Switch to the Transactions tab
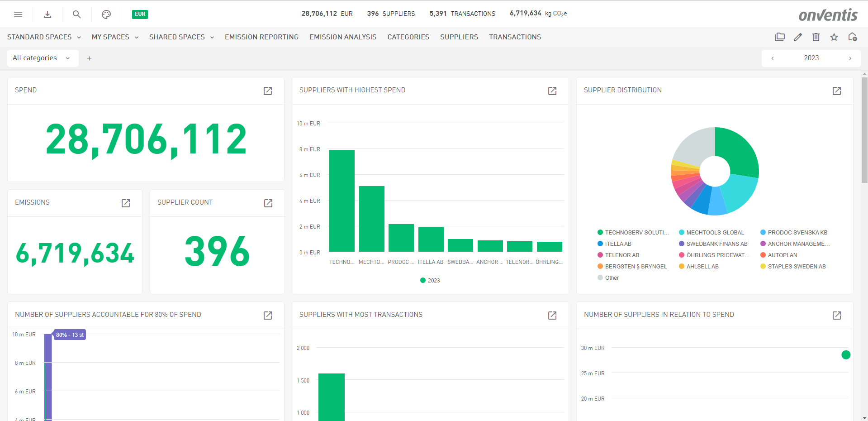The height and width of the screenshot is (421, 868). click(x=515, y=37)
